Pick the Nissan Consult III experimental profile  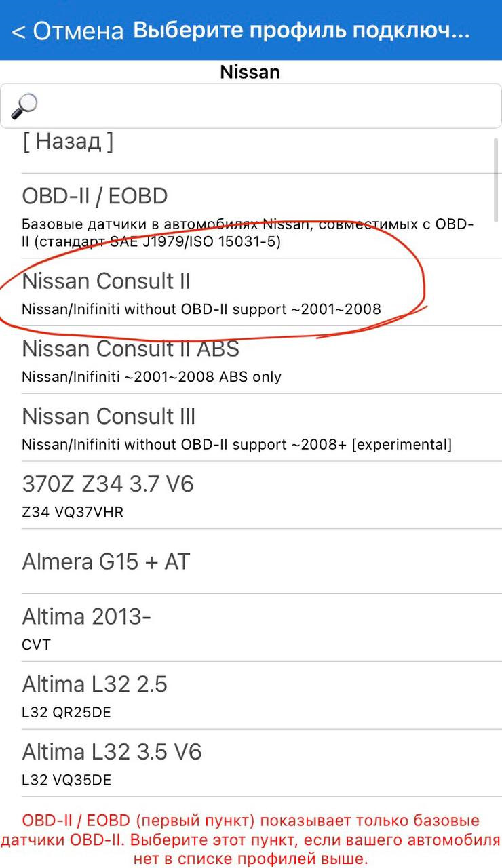pyautogui.click(x=251, y=428)
